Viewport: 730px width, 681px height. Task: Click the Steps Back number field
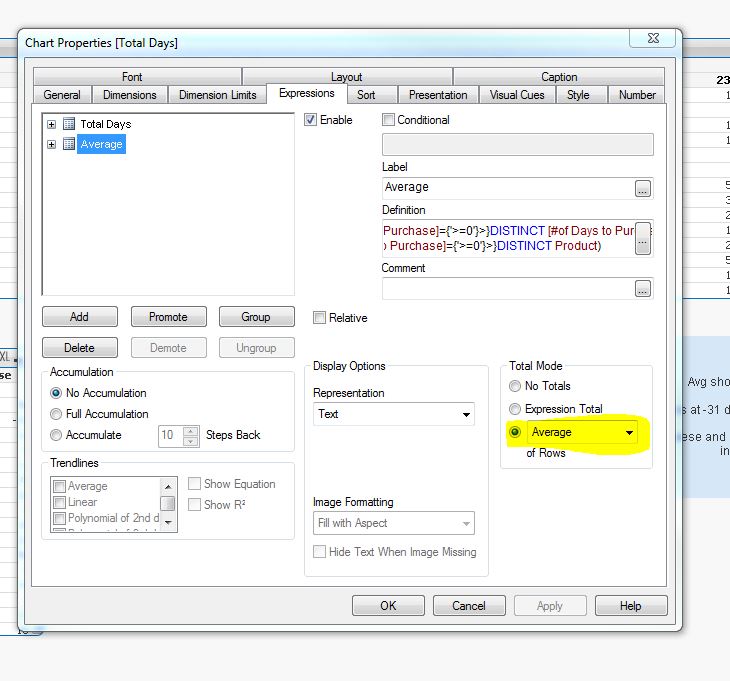(171, 436)
